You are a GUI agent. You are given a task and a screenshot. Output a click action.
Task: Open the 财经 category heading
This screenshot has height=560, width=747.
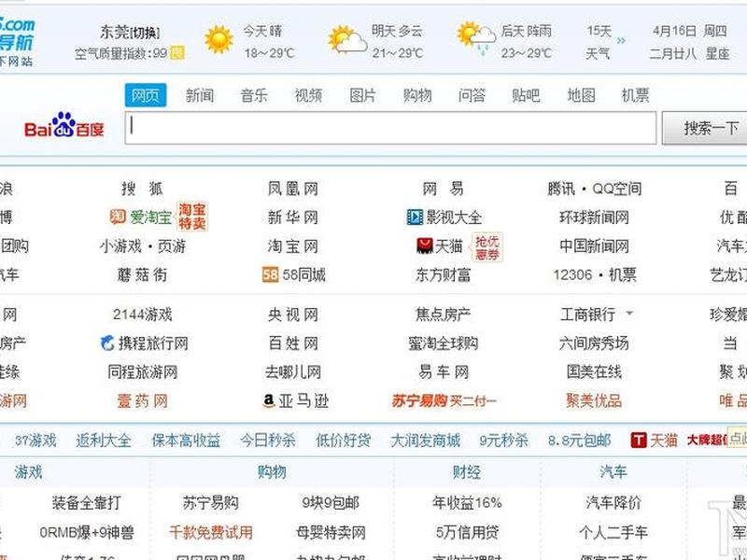click(466, 472)
